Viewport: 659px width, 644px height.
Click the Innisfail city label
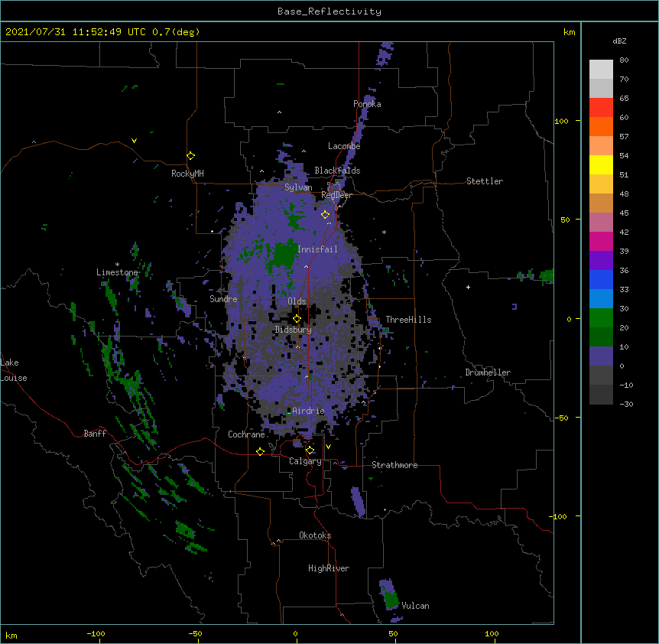pyautogui.click(x=317, y=249)
